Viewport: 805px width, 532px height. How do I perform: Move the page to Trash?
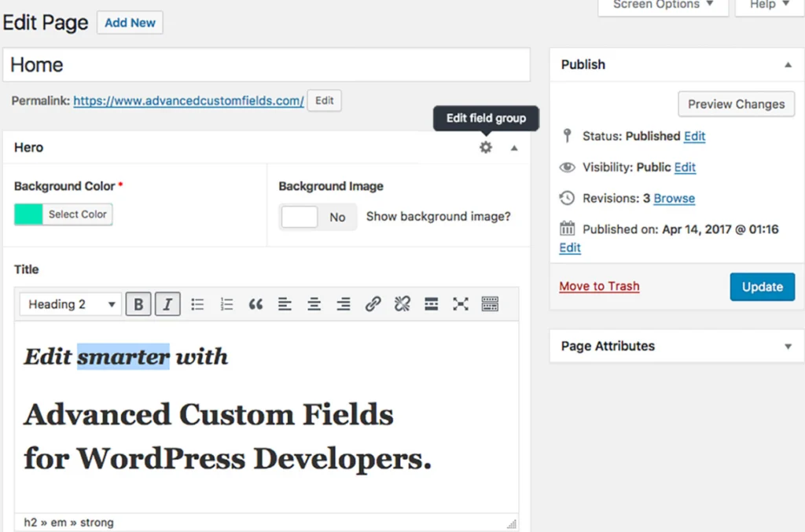point(599,286)
